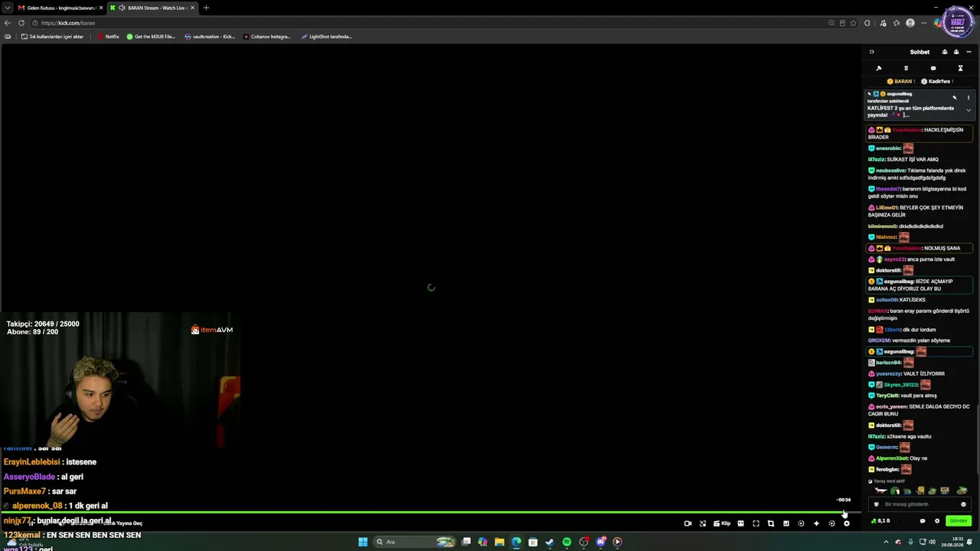The image size is (980, 551).
Task: Click 'SUİKAST İŞİ VAR AMQ' chat message
Action: tap(913, 159)
